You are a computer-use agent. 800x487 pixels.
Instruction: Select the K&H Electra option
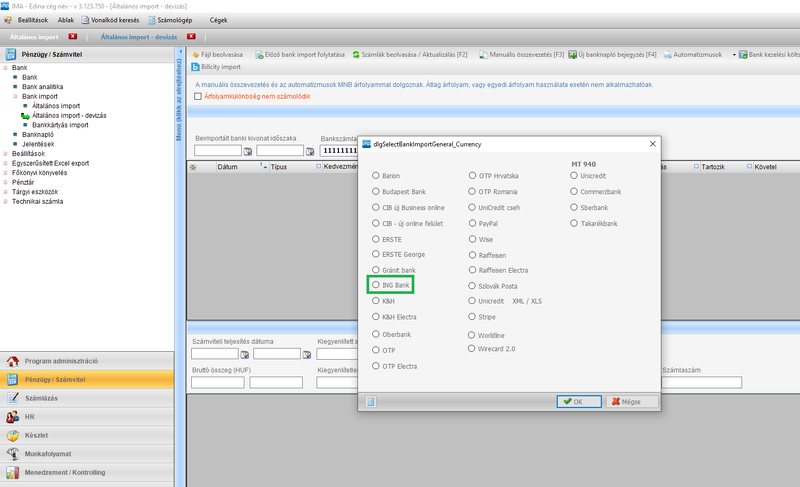[x=376, y=317]
